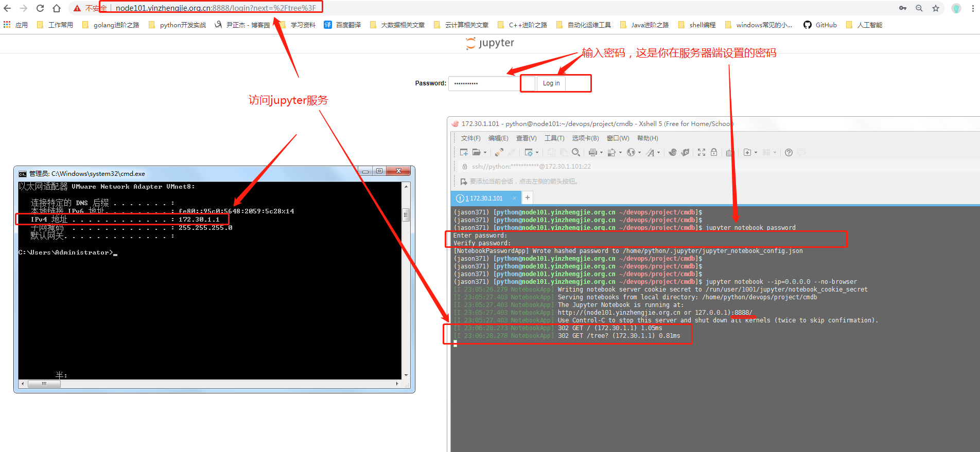Go back in the Chrome browser
Screen dimensions: 980x452
click(x=7, y=8)
